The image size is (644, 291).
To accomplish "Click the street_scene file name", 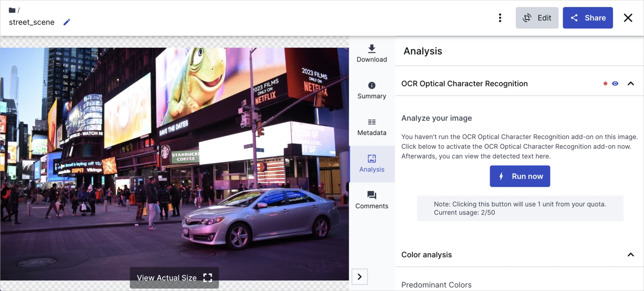I will (32, 22).
